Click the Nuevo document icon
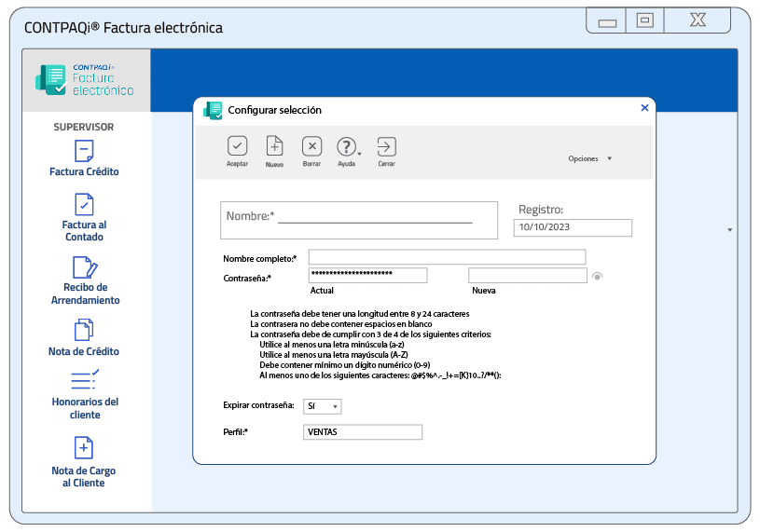The width and height of the screenshot is (760, 532). pos(274,145)
